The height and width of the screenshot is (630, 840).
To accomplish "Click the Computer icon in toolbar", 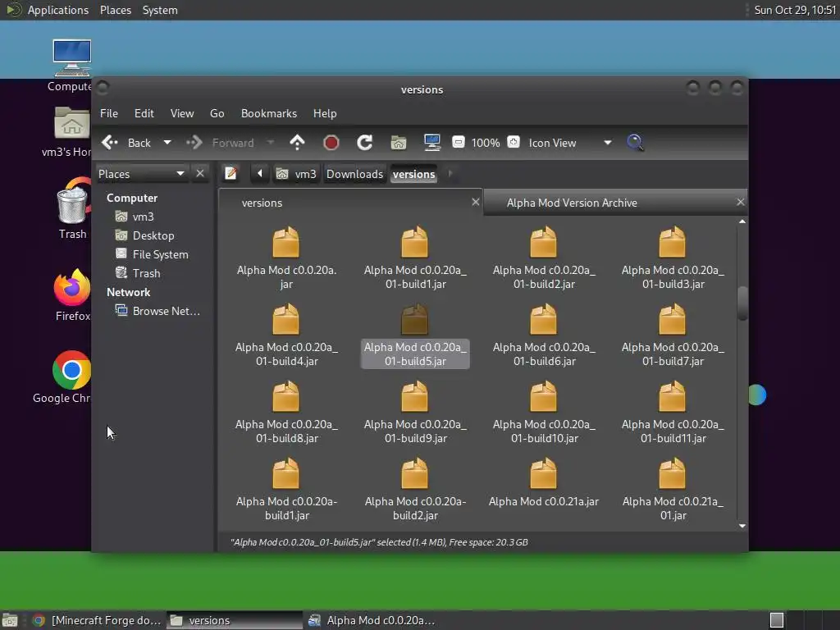I will [x=432, y=143].
